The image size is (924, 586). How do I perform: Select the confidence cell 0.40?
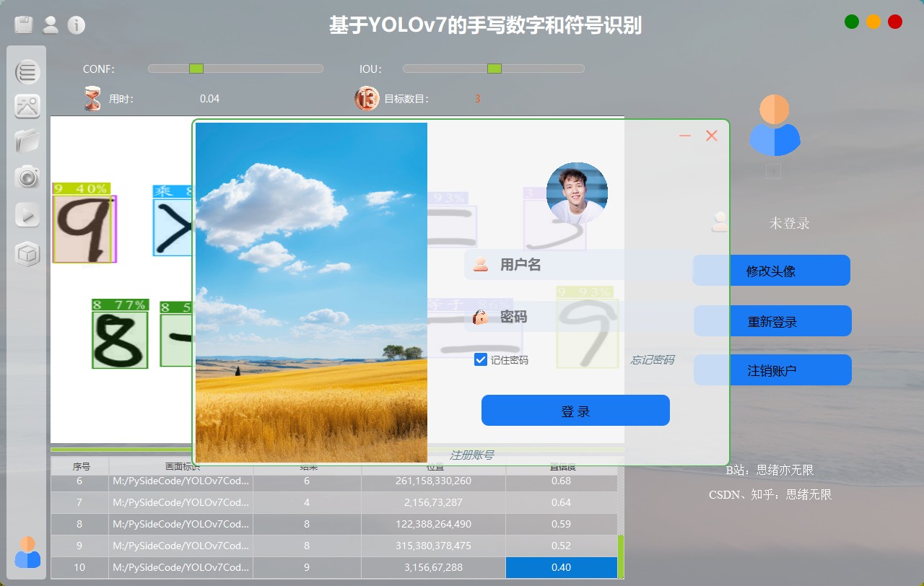[561, 567]
